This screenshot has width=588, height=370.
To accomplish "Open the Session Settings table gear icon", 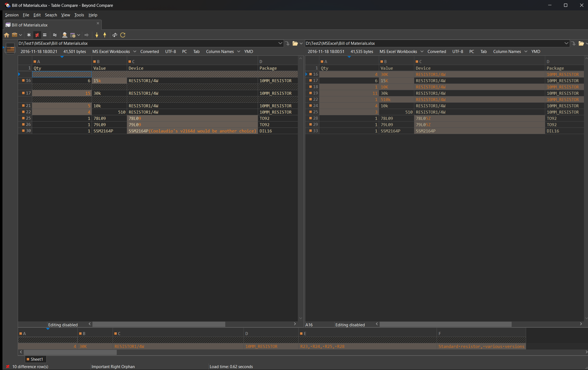I will pos(73,35).
